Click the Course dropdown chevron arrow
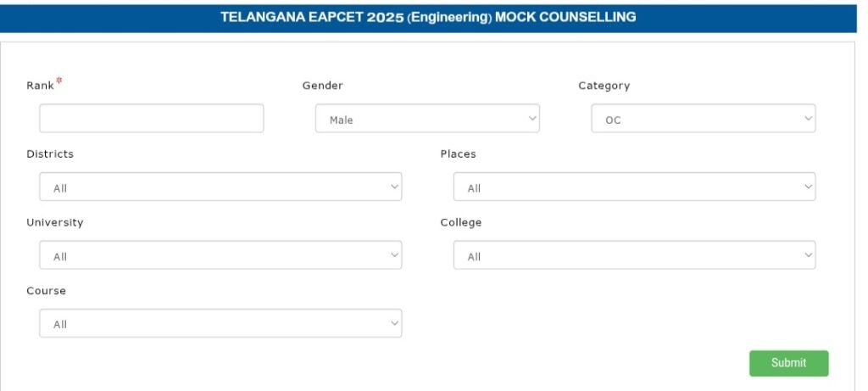This screenshot has height=391, width=868. coord(394,322)
